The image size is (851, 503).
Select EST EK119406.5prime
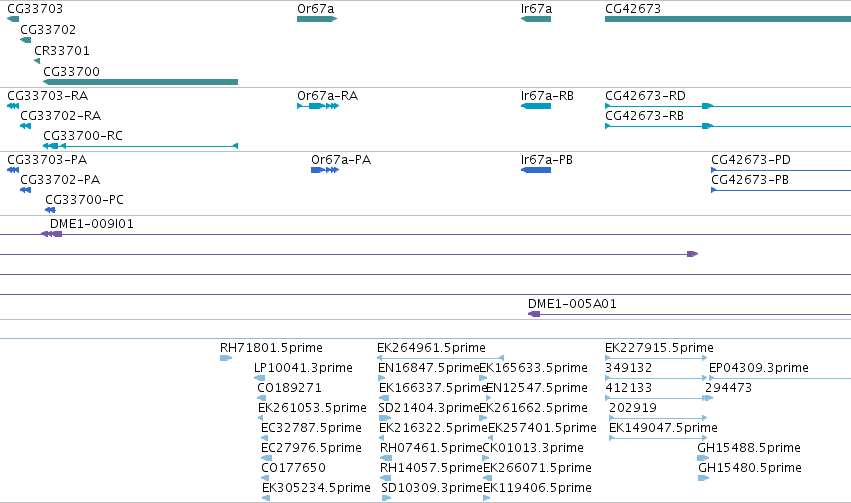[x=537, y=487]
